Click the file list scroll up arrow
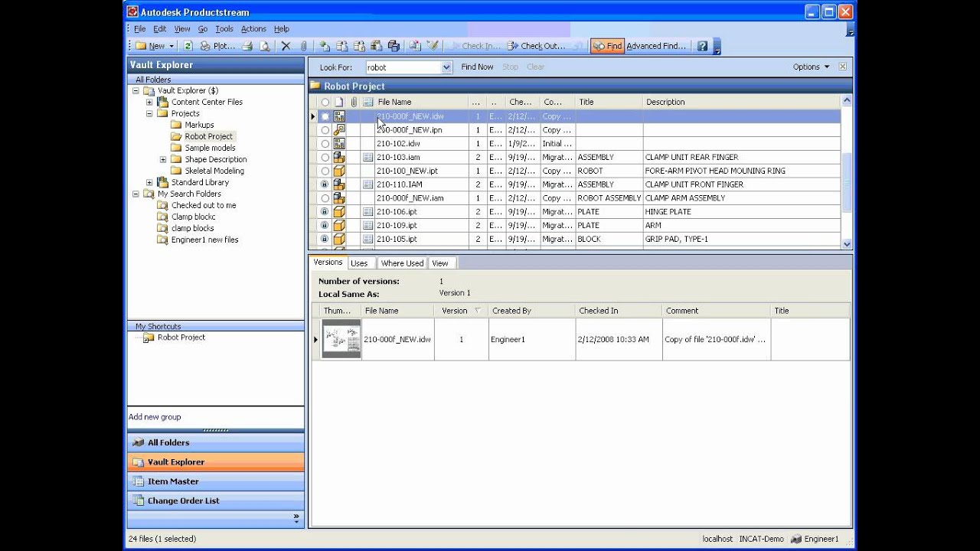 847,100
